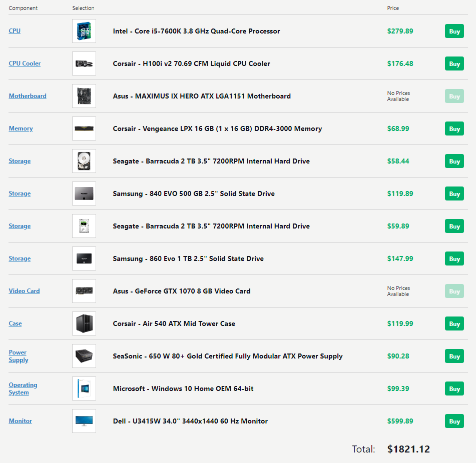The width and height of the screenshot is (476, 463).
Task: Open Storage link for $58.44 Barracuda drive
Action: click(20, 161)
